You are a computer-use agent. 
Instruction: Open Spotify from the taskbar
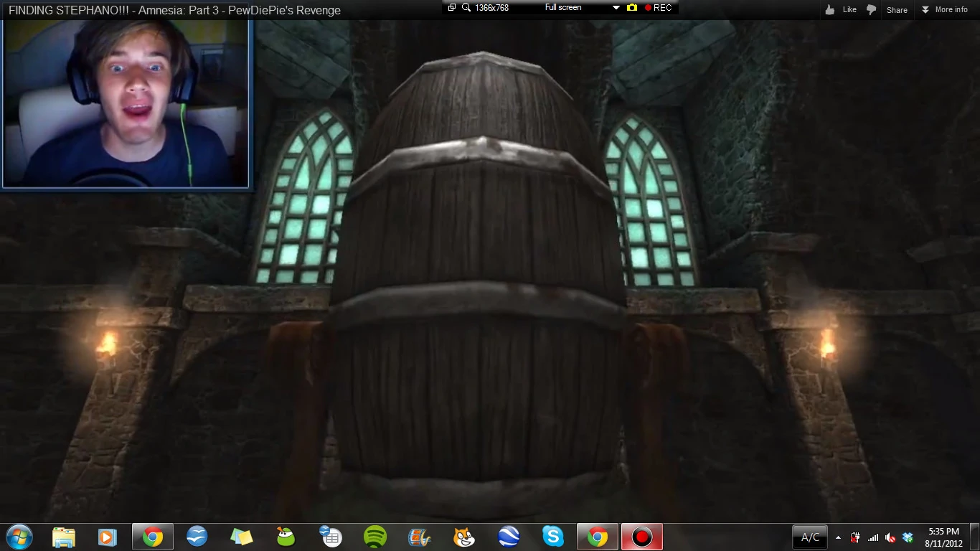tap(375, 537)
